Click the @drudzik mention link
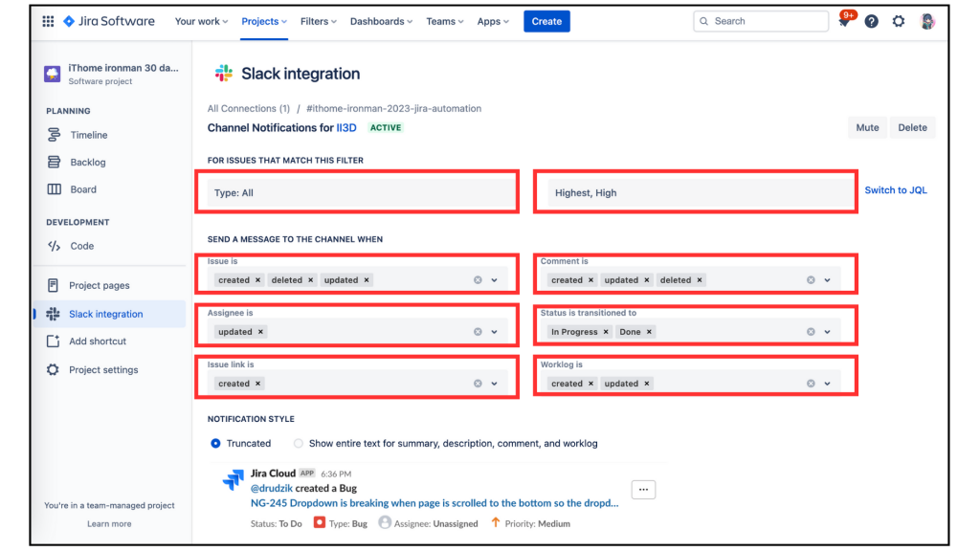980x551 pixels. pyautogui.click(x=271, y=488)
